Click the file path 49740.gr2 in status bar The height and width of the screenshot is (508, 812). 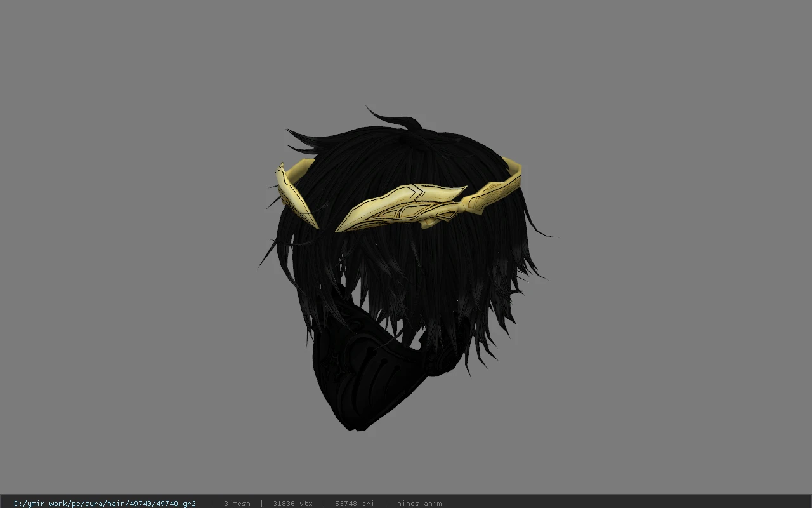point(105,504)
